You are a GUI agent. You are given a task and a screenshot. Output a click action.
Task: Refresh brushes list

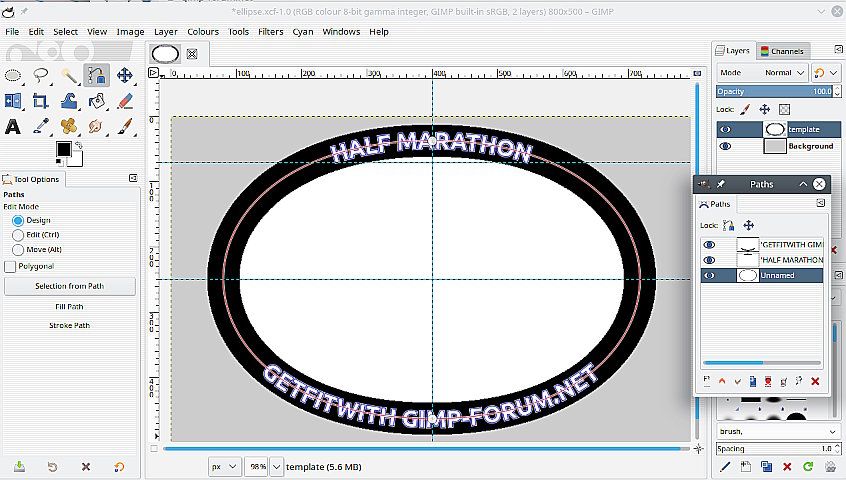click(808, 466)
